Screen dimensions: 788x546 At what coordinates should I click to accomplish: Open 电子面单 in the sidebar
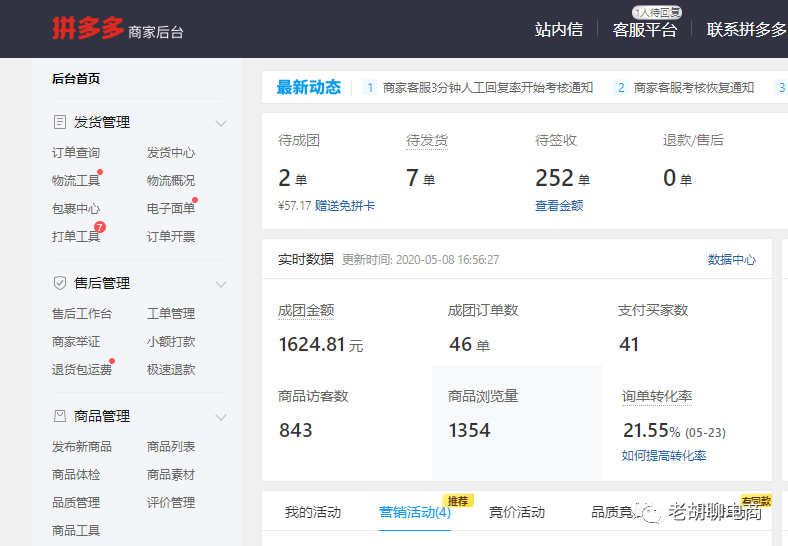point(171,209)
